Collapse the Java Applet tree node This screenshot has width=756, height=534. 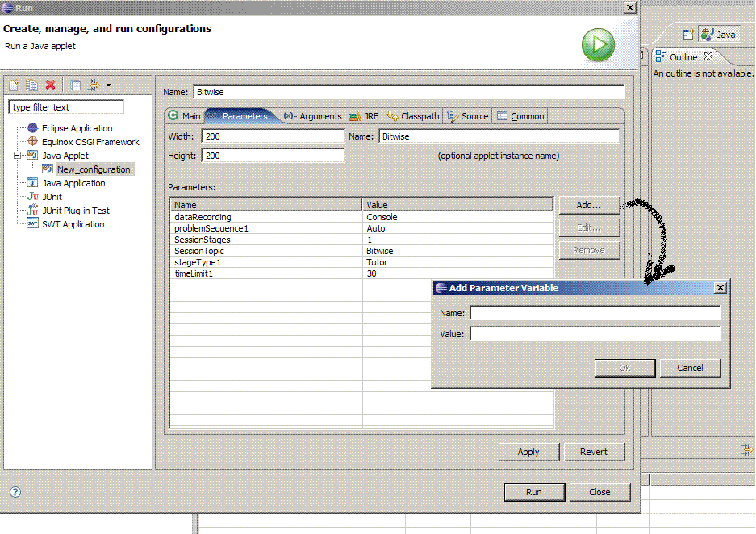coord(18,155)
